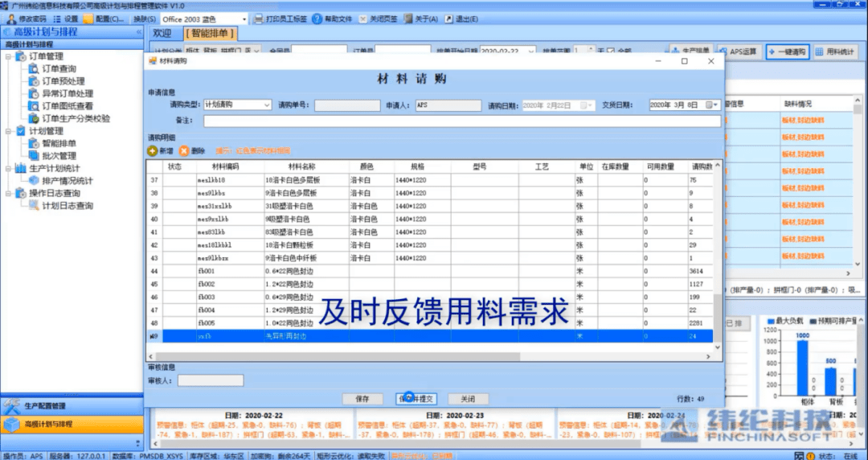Image resolution: width=868 pixels, height=460 pixels.
Task: Open 排单开始日期 dropdown in background window
Action: 531,51
